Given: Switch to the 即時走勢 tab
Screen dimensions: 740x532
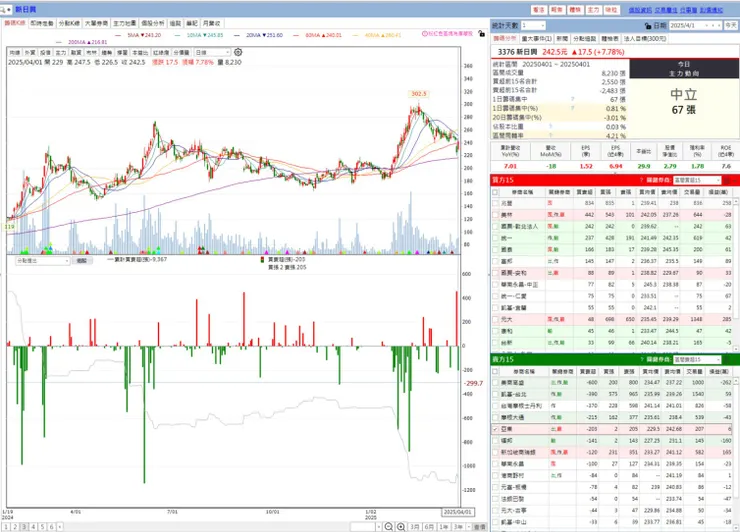Looking at the screenshot, I should tap(42, 23).
